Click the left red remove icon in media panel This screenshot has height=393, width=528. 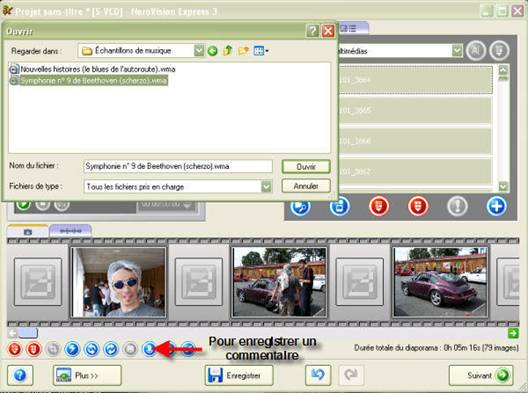point(379,206)
